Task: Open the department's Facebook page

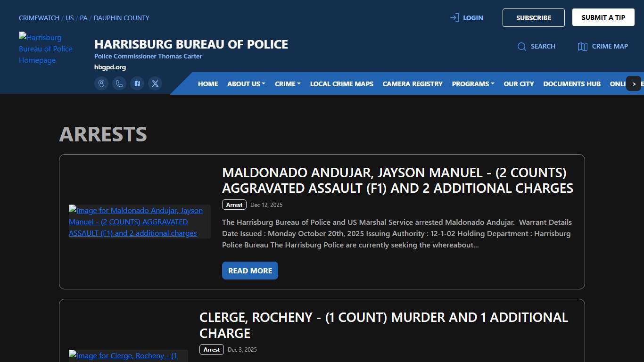Action: pos(137,83)
